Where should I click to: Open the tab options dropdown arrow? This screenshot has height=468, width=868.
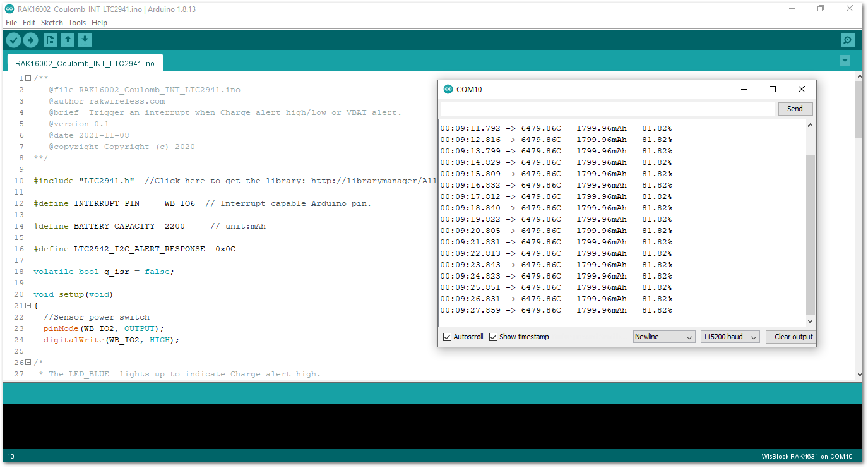pos(845,61)
